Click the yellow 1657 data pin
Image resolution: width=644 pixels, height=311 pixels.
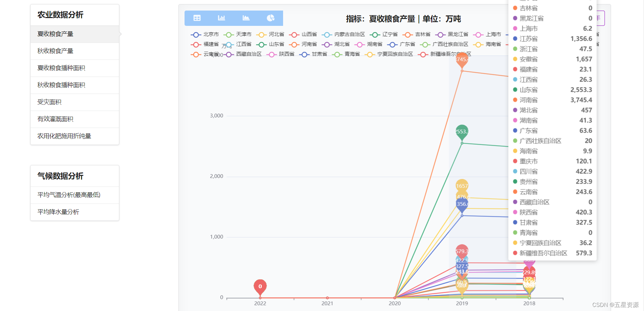point(462,186)
